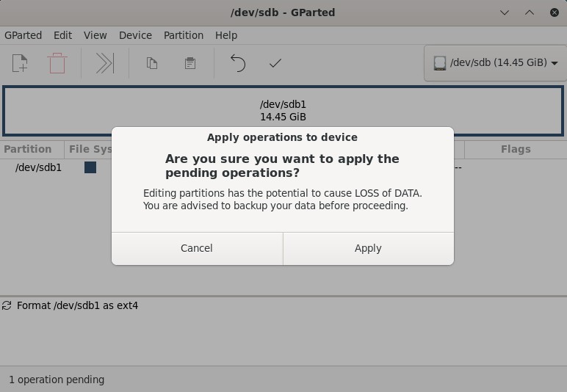Click Cancel in the apply dialog
Screen dimensions: 567x392
tap(197, 249)
